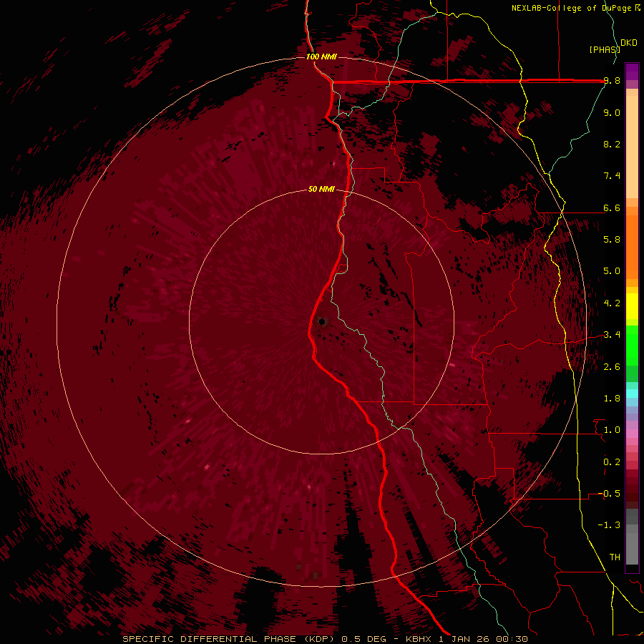Image resolution: width=644 pixels, height=644 pixels.
Task: Click the "50 NMI" range ring label
Action: tap(321, 189)
